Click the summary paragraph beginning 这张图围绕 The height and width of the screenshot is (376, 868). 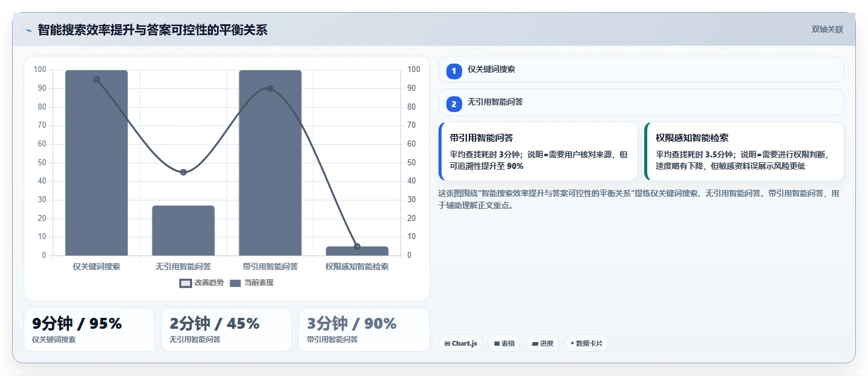click(639, 199)
